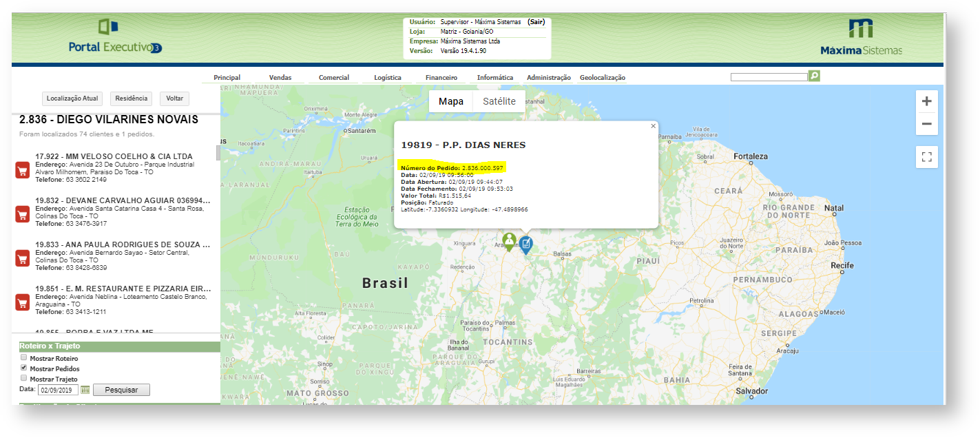This screenshot has height=438, width=980.
Task: Click cart icon for Ana Paula Rodrigues
Action: click(x=22, y=258)
